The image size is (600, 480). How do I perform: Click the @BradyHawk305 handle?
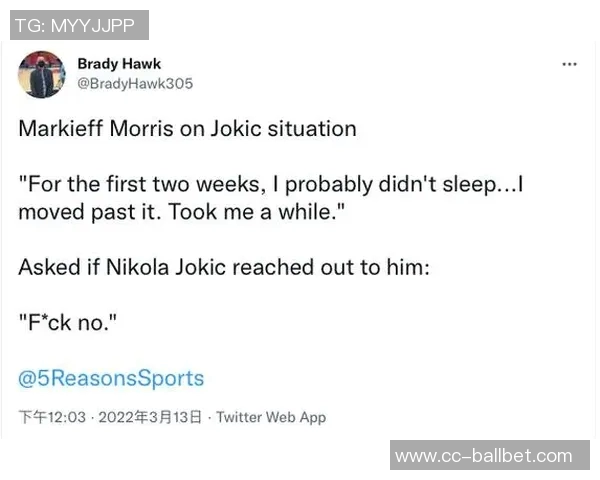click(134, 84)
